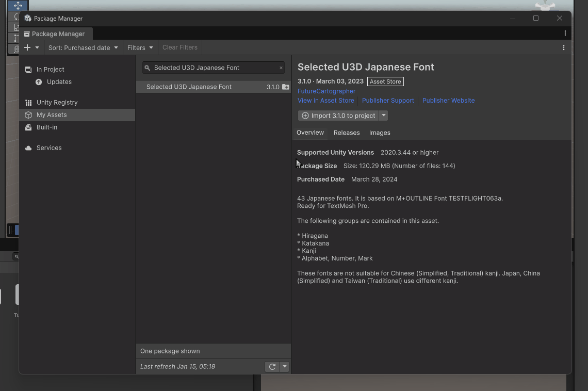Screen dimensions: 588x391
Task: Click the add package plus icon
Action: click(28, 47)
